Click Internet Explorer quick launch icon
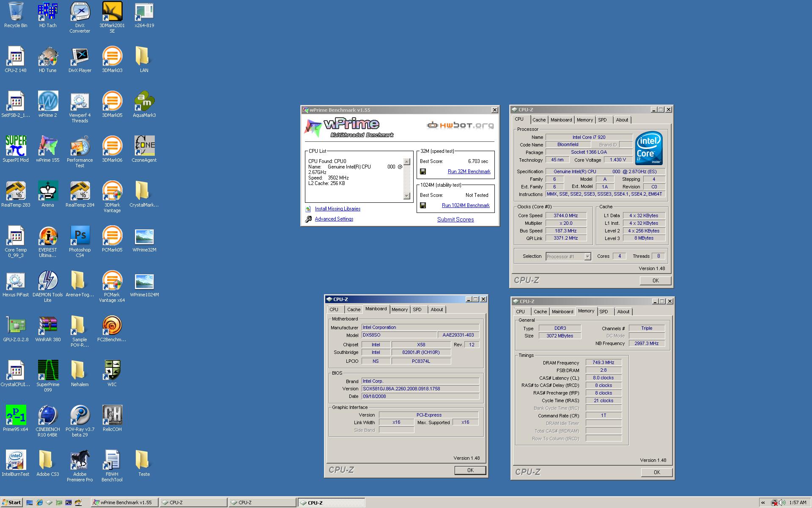The width and height of the screenshot is (812, 508). (x=39, y=502)
